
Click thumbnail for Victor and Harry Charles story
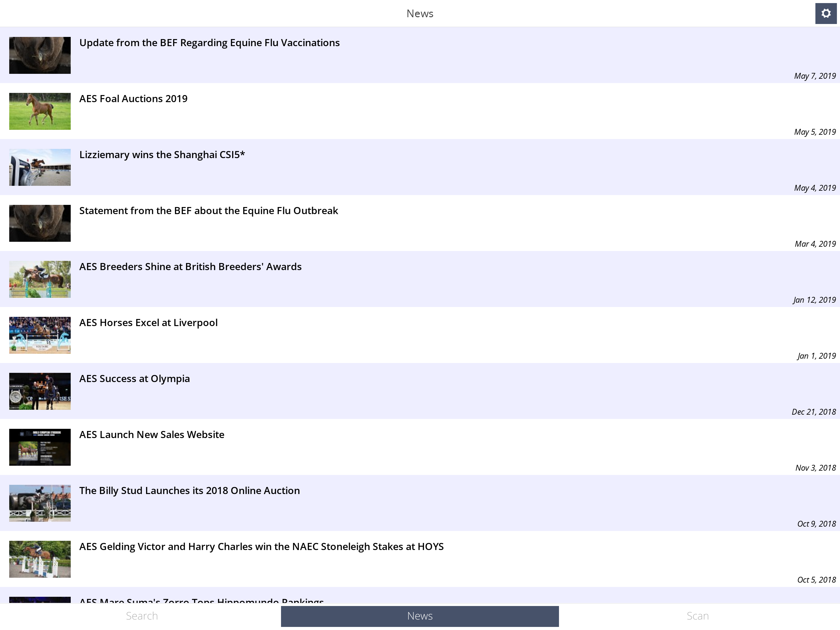click(40, 559)
